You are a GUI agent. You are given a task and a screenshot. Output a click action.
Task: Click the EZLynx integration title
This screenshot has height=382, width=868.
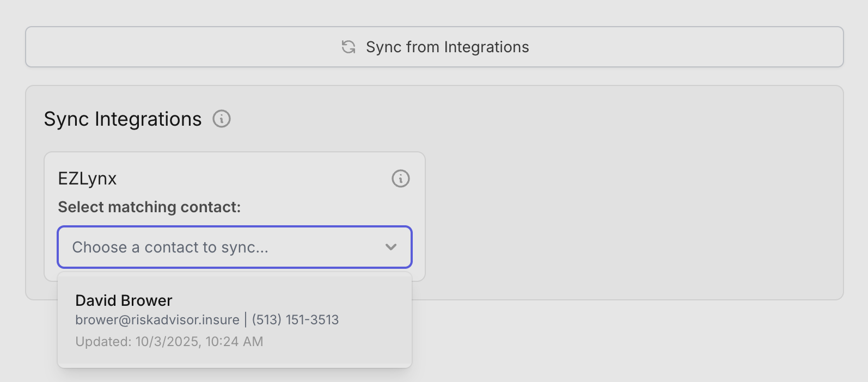(x=87, y=179)
